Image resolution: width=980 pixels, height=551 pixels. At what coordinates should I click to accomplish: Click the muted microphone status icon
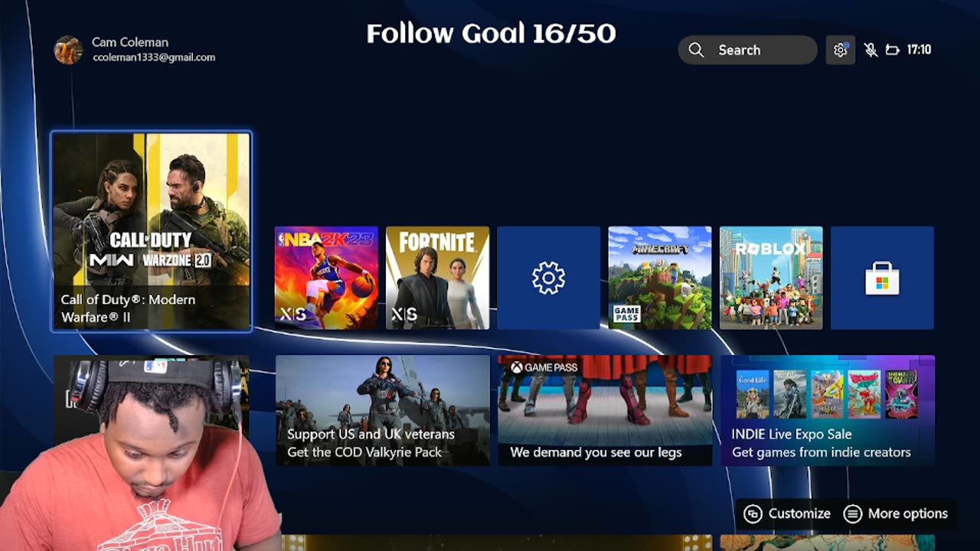pos(871,50)
